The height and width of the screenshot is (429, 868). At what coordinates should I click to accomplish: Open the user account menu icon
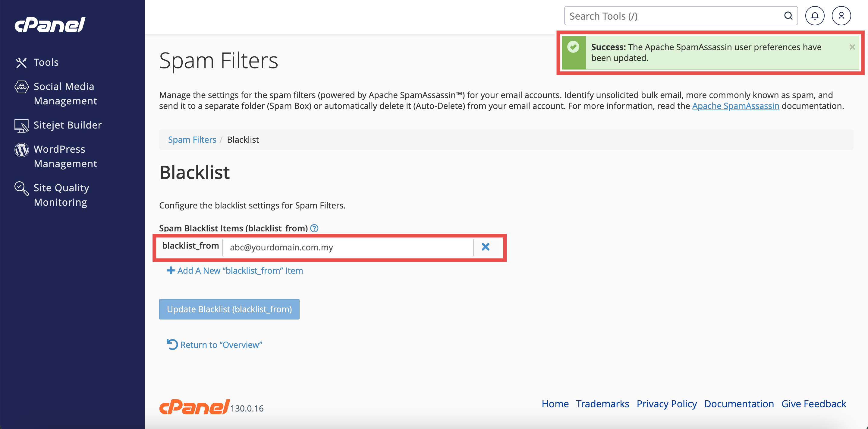841,16
